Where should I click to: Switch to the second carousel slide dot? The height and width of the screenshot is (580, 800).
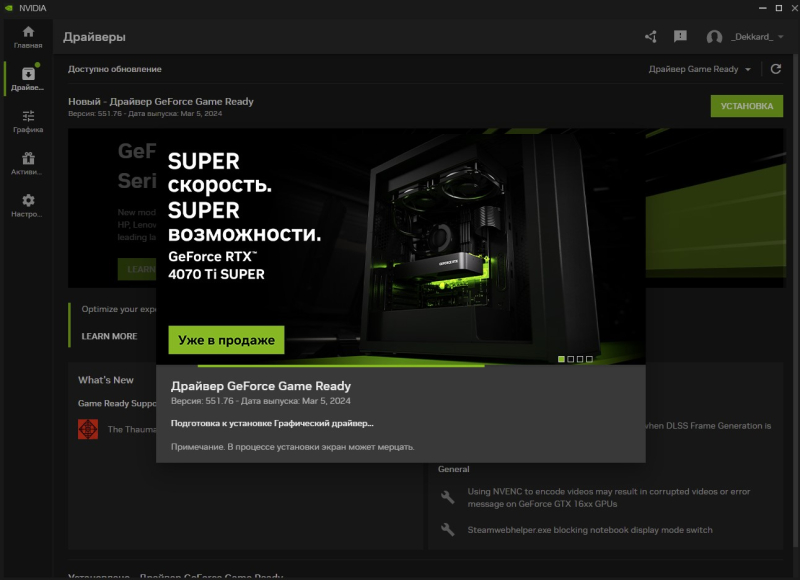(x=571, y=359)
